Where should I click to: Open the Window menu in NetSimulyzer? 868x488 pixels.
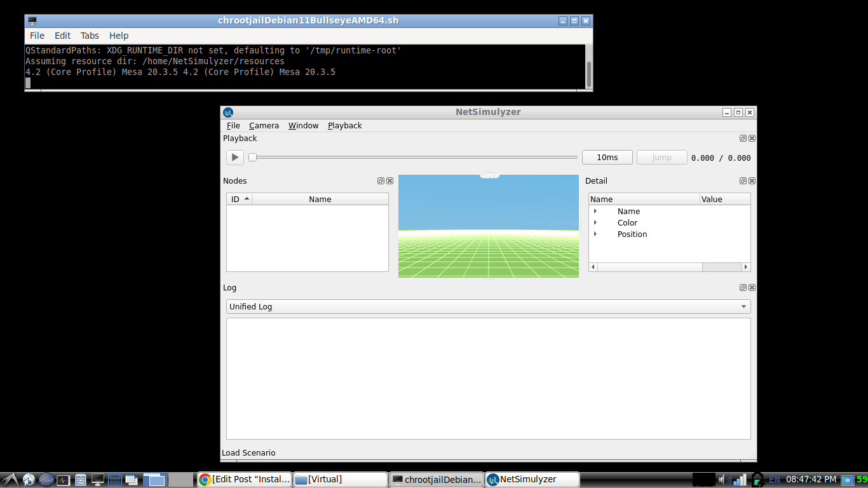point(303,125)
